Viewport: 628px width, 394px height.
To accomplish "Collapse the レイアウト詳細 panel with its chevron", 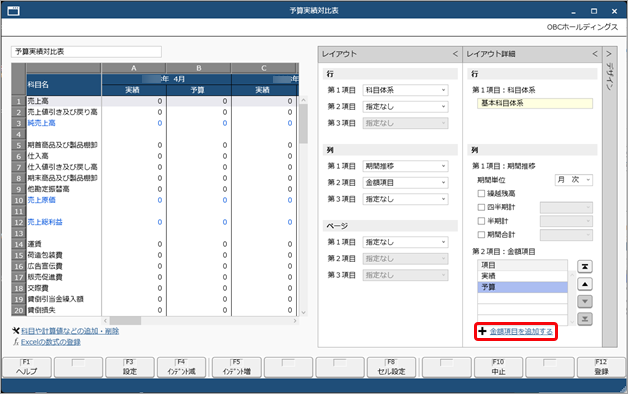I will pos(595,54).
